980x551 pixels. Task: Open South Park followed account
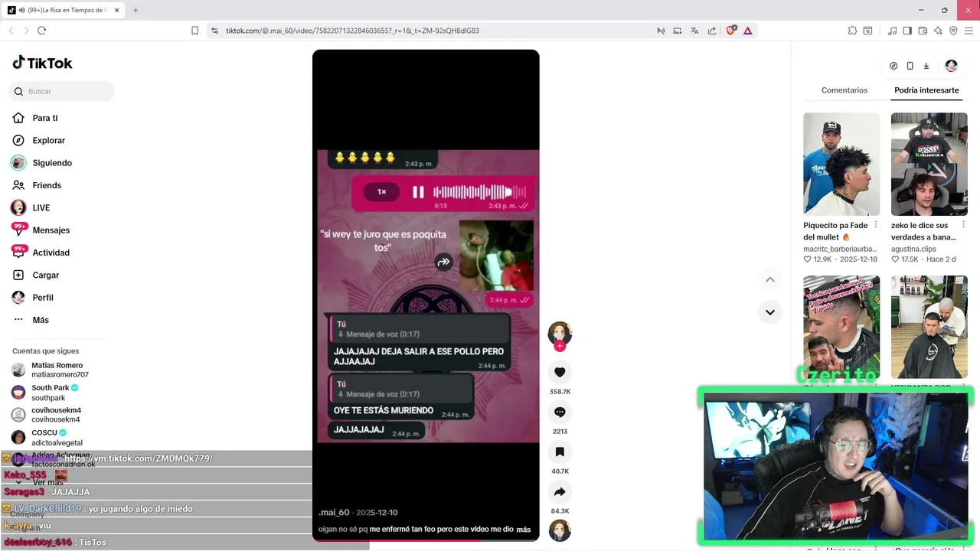pos(45,393)
